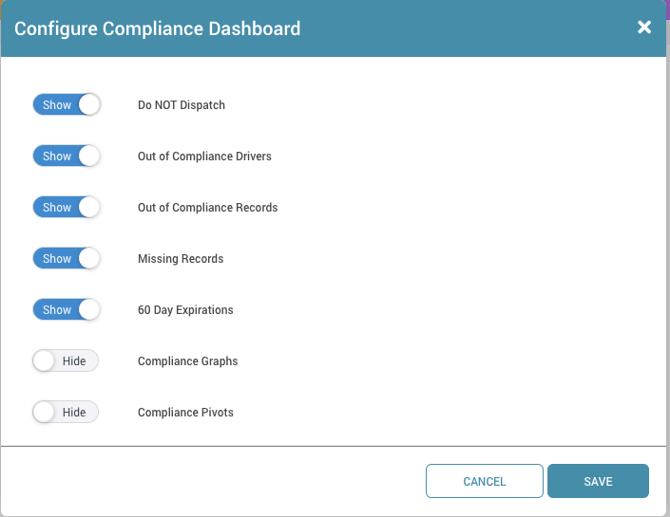
Task: Toggle off the Do NOT Dispatch switch
Action: [x=67, y=105]
